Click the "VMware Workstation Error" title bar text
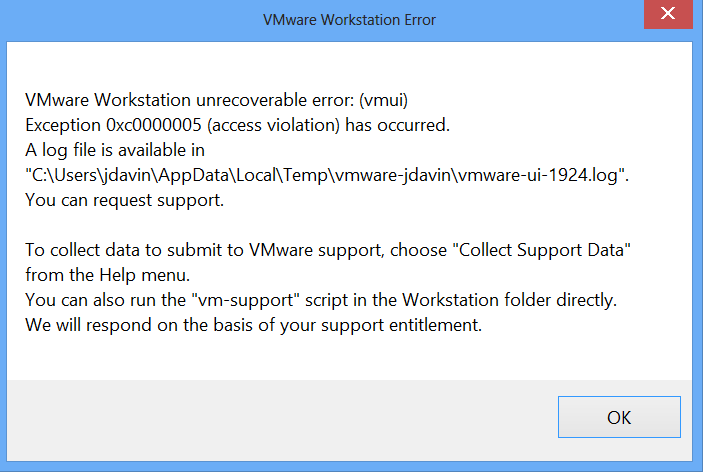The image size is (706, 476). point(349,20)
